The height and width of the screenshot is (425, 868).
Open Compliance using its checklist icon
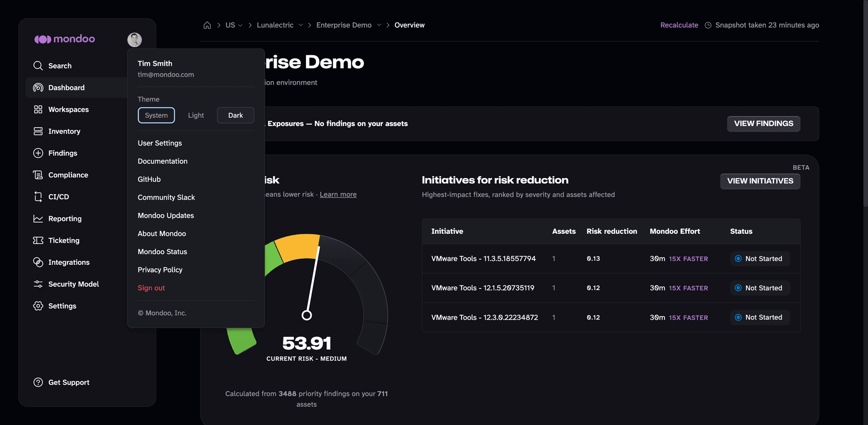(38, 175)
